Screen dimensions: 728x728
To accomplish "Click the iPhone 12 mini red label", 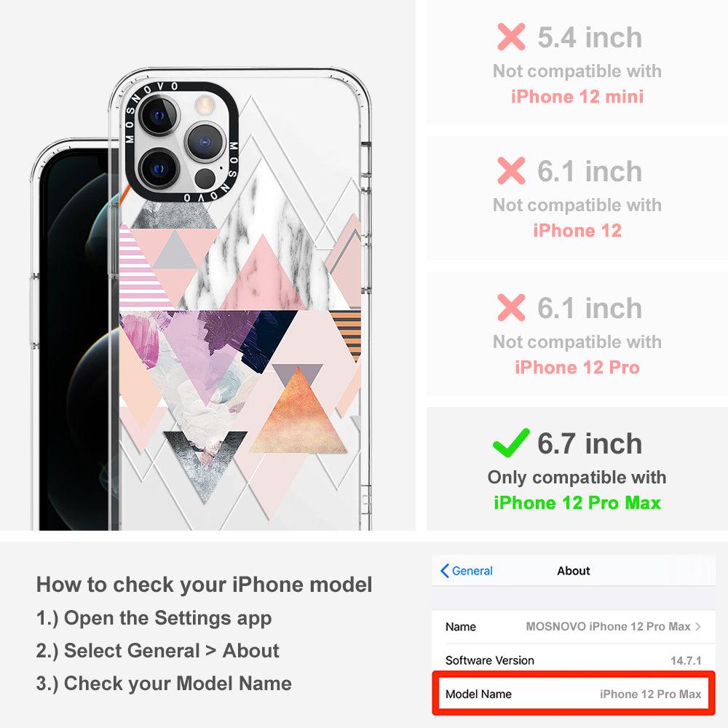I will click(577, 97).
